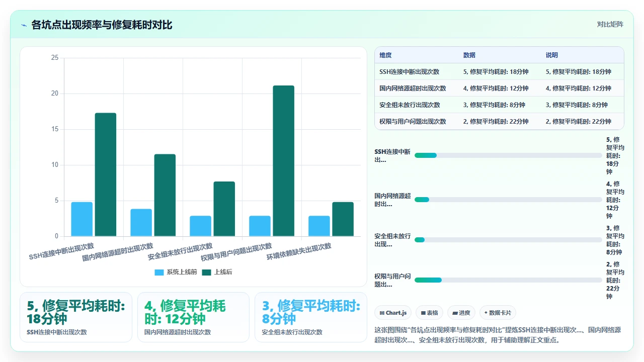Click the dark green 环境依赖缺失 bar
The image size is (644, 362).
[x=343, y=219]
